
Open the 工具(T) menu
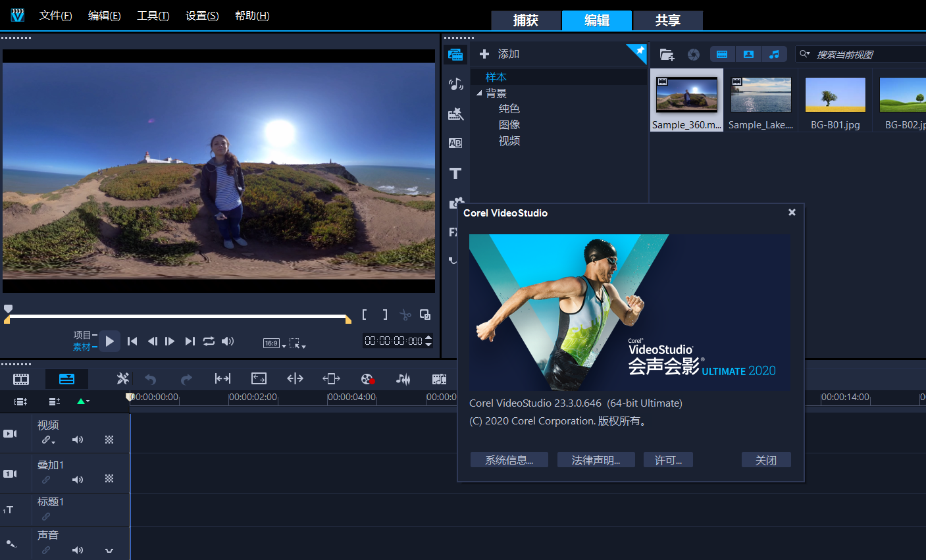[153, 16]
